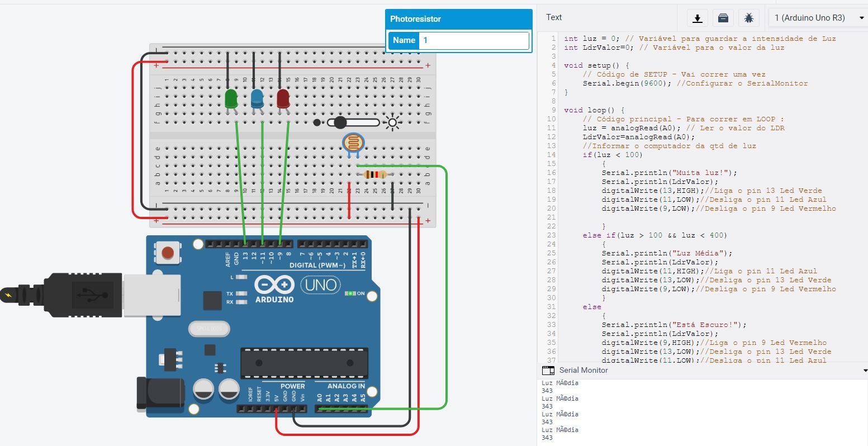
Task: Open the Arduino Uno R3 board dropdown
Action: click(x=819, y=18)
